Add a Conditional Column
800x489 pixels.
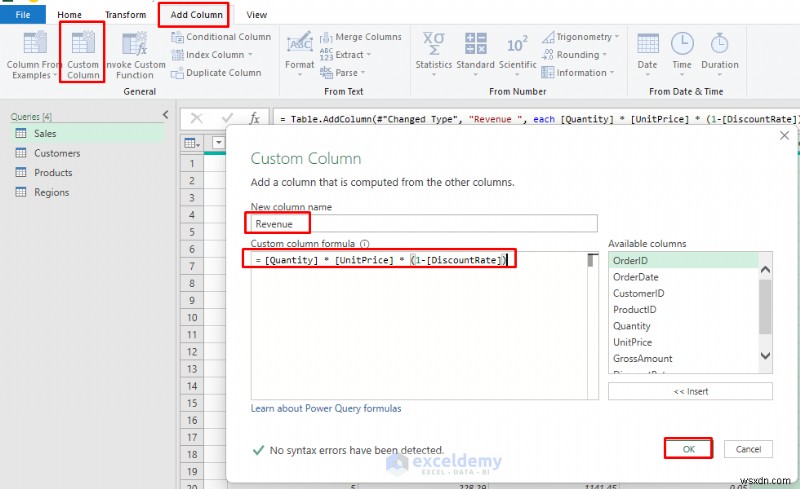(221, 37)
